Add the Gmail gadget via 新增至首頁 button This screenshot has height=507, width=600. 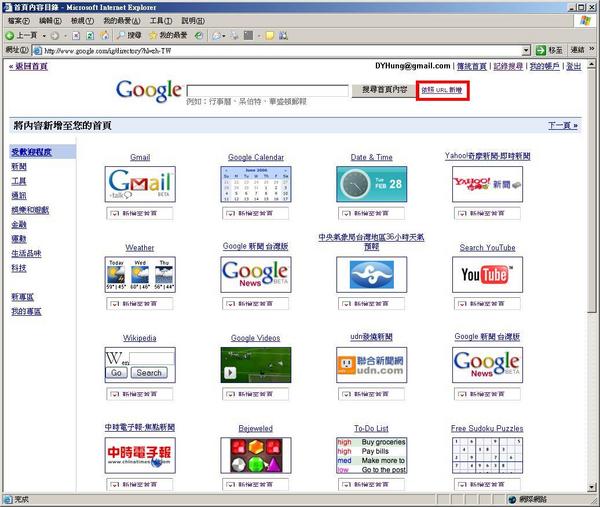(x=140, y=213)
